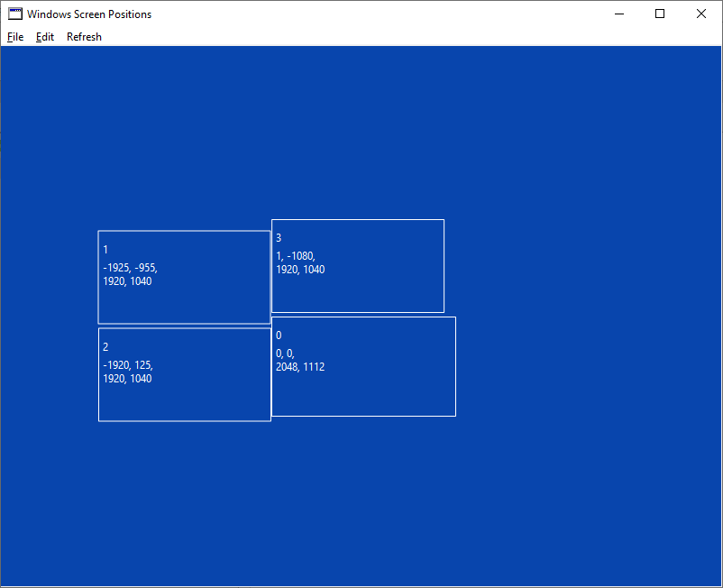Click the Refresh menu item
The image size is (723, 588).
[x=84, y=37]
